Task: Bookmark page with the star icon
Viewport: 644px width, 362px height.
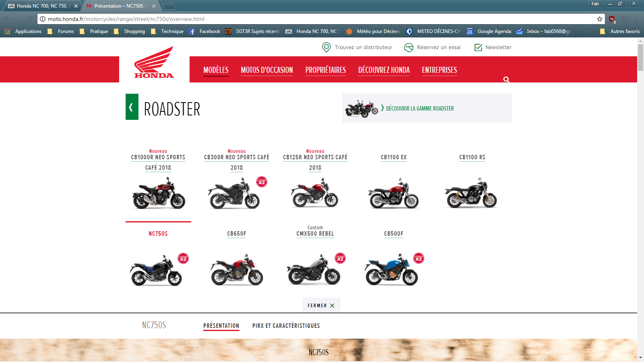Action: click(599, 19)
